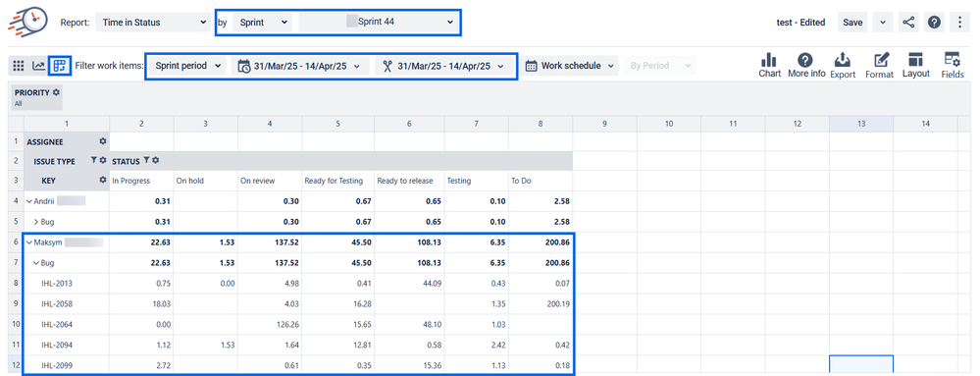Click the 'On review' status column header
Viewport: 980px width, 376px height.
point(270,181)
